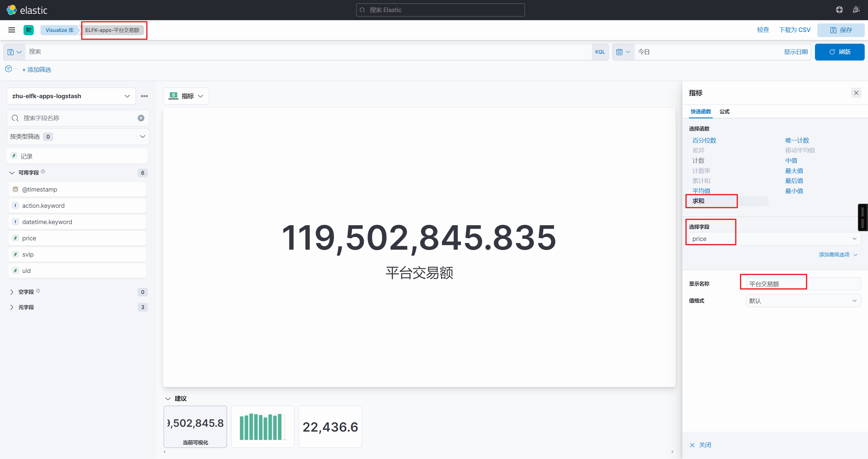Open the calendar quick date menu

pos(623,52)
